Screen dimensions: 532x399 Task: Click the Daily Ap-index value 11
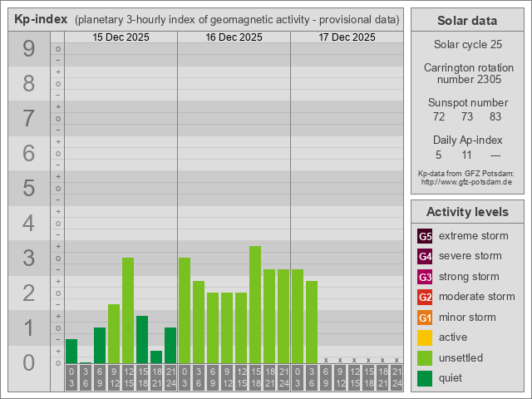466,155
